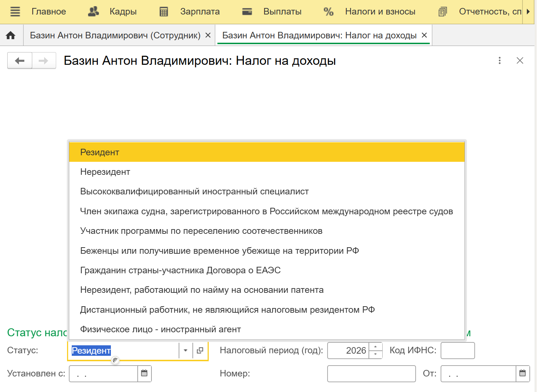The image size is (537, 392).
Task: Click the Отчетность documents icon
Action: pos(442,12)
